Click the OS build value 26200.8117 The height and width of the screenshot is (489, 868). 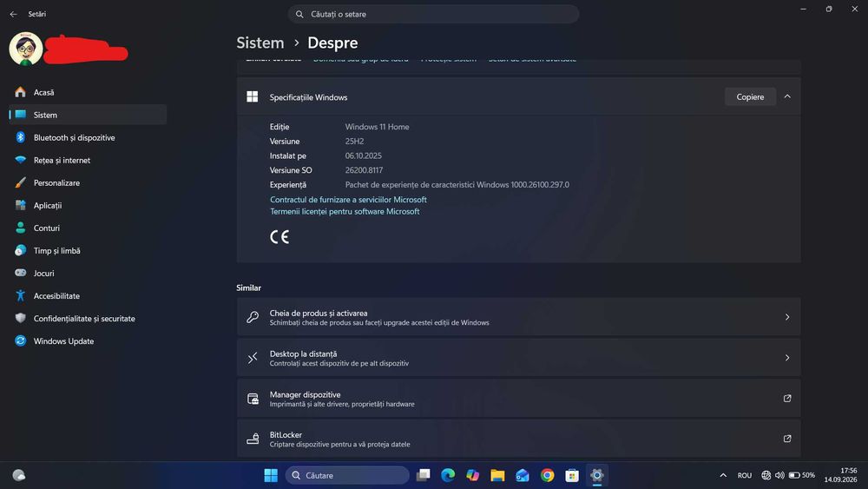[364, 170]
